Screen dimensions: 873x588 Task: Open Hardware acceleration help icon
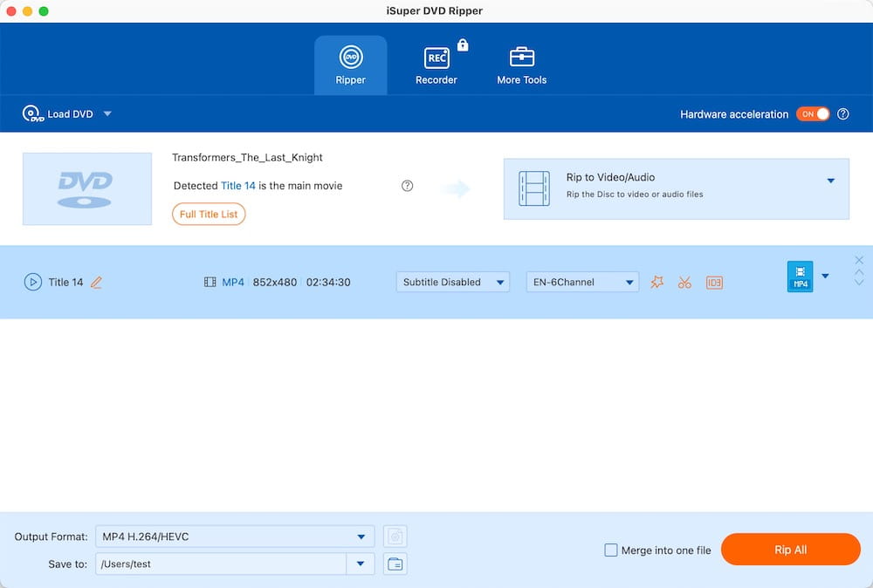(843, 114)
